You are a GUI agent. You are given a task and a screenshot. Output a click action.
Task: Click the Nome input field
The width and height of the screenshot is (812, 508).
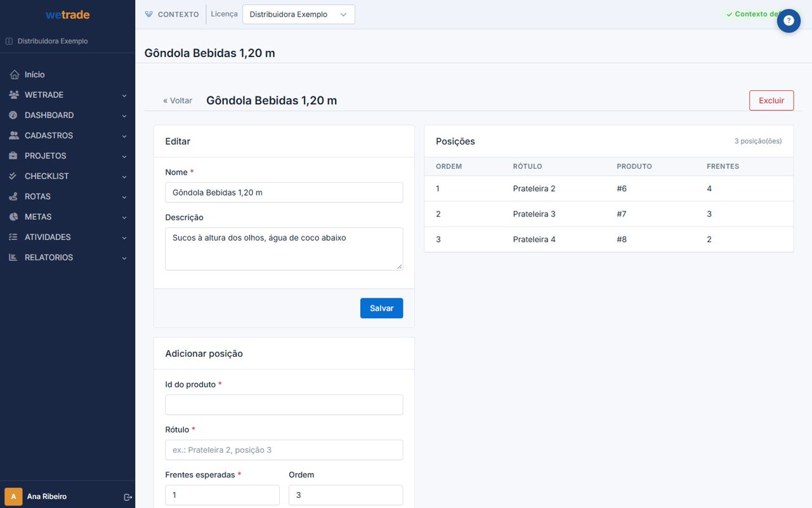coord(284,192)
